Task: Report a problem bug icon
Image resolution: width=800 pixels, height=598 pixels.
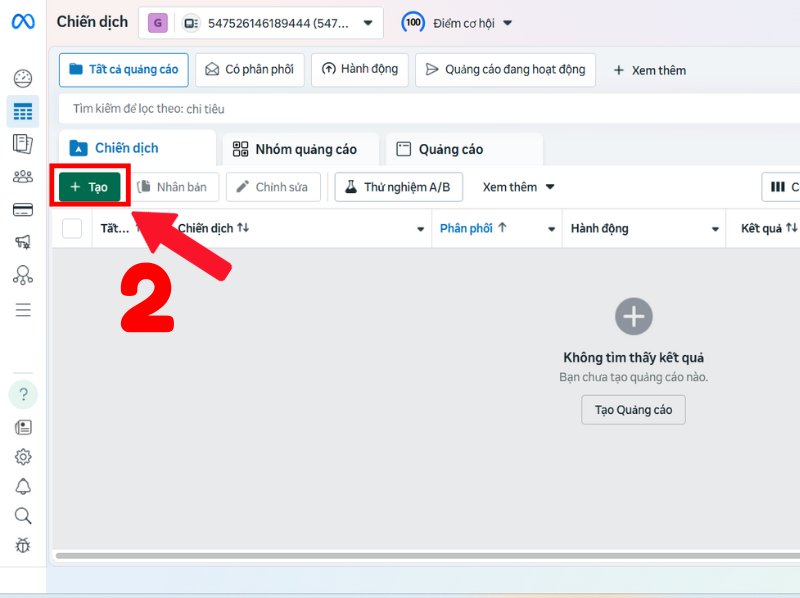Action: point(23,545)
